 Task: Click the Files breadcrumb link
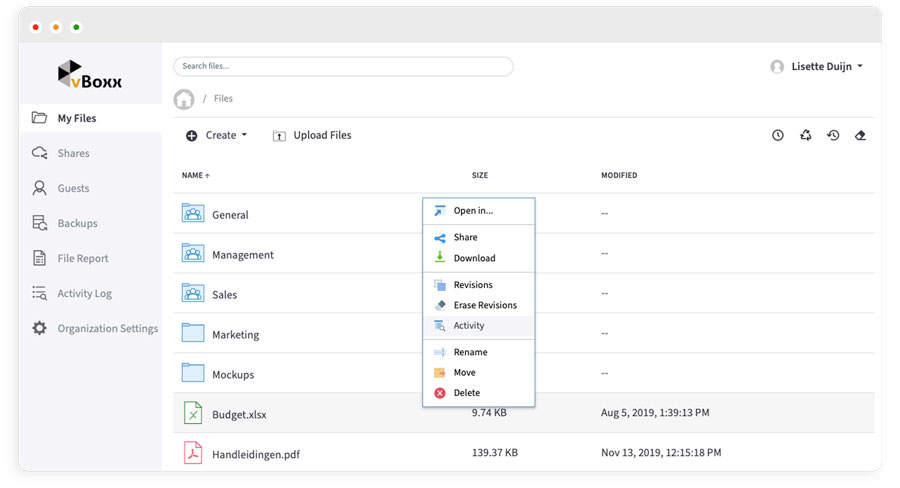pyautogui.click(x=223, y=99)
